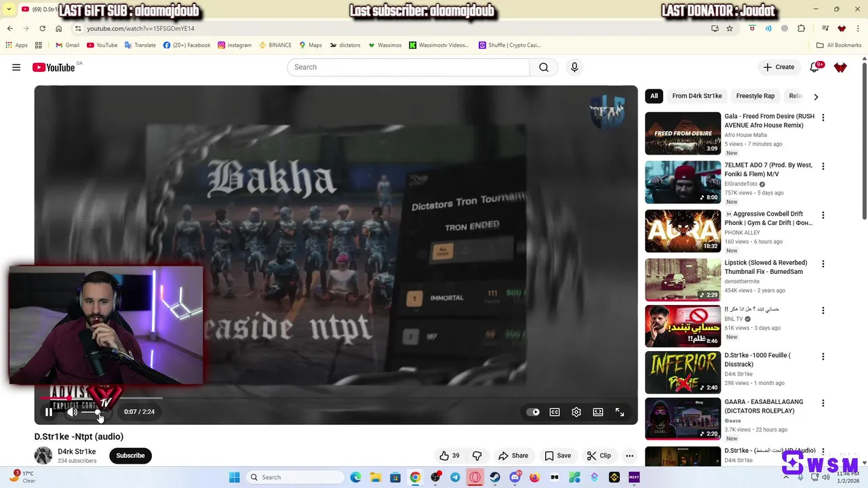Image resolution: width=868 pixels, height=488 pixels.
Task: Open options menu for 7ELMET ADO 7 video
Action: pos(823,166)
